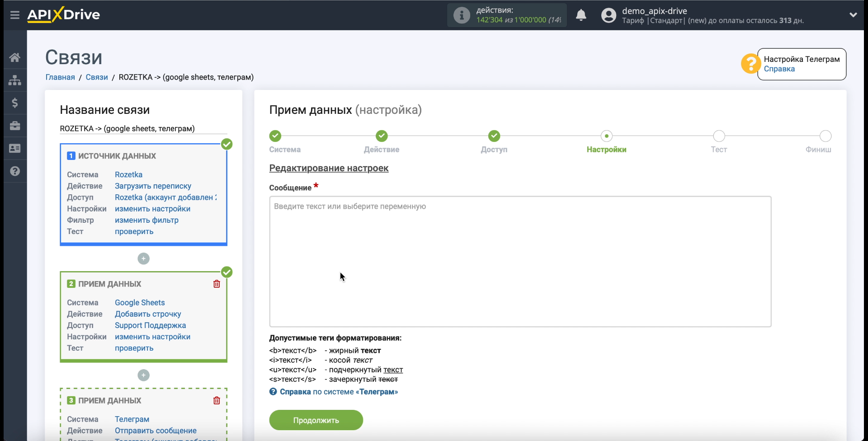The height and width of the screenshot is (441, 868).
Task: Open Rozetka account access link
Action: point(165,197)
